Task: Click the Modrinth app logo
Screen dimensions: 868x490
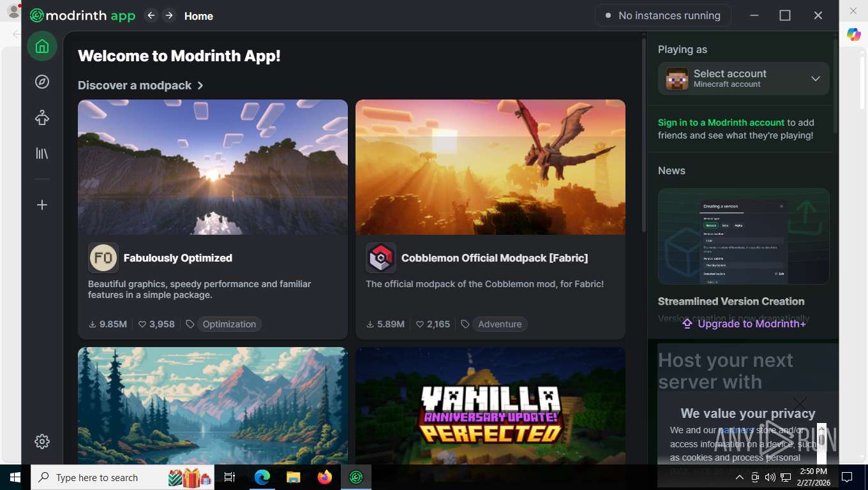Action: 82,15
